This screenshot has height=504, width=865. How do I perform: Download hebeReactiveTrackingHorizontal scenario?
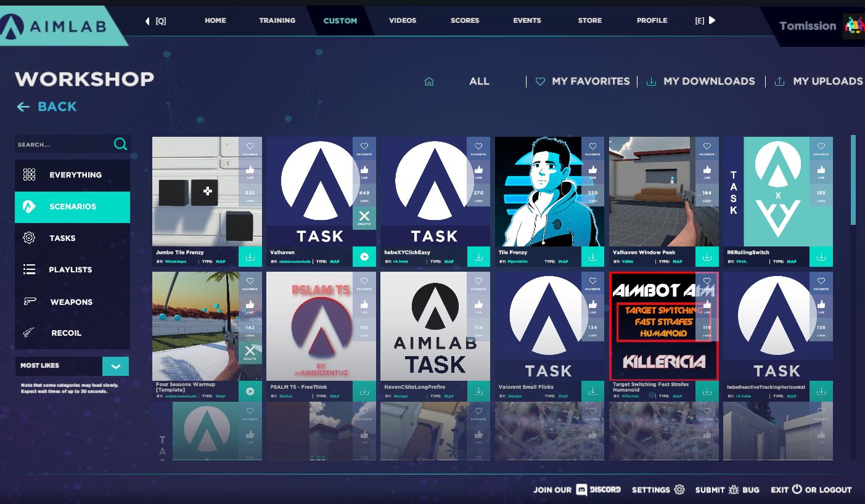pos(821,391)
